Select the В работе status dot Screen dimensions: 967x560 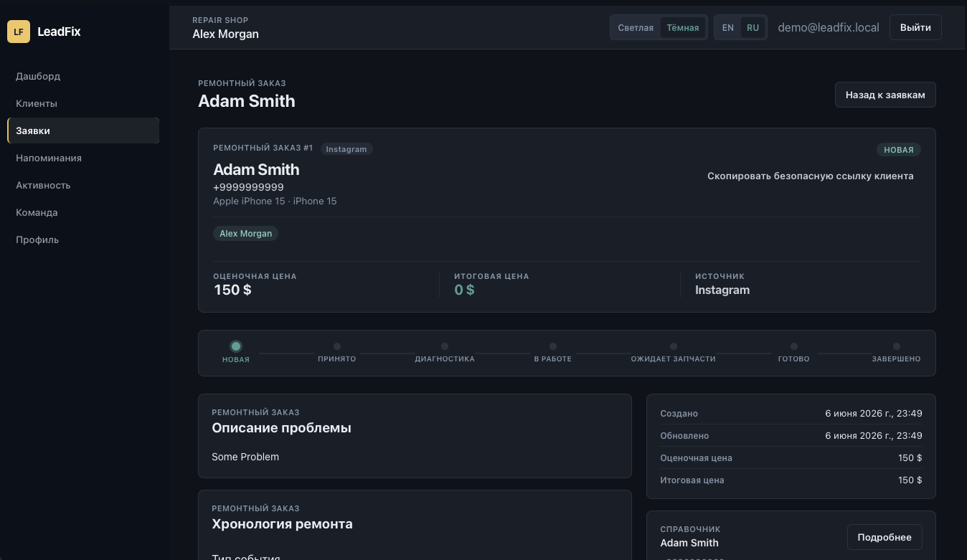pyautogui.click(x=553, y=346)
